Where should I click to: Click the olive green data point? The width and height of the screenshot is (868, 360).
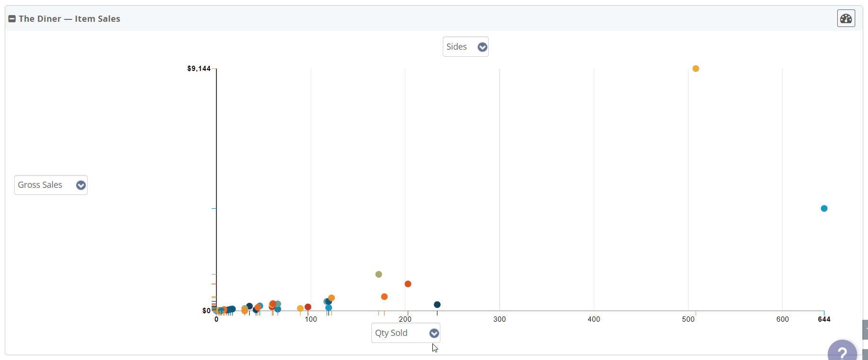(x=378, y=274)
